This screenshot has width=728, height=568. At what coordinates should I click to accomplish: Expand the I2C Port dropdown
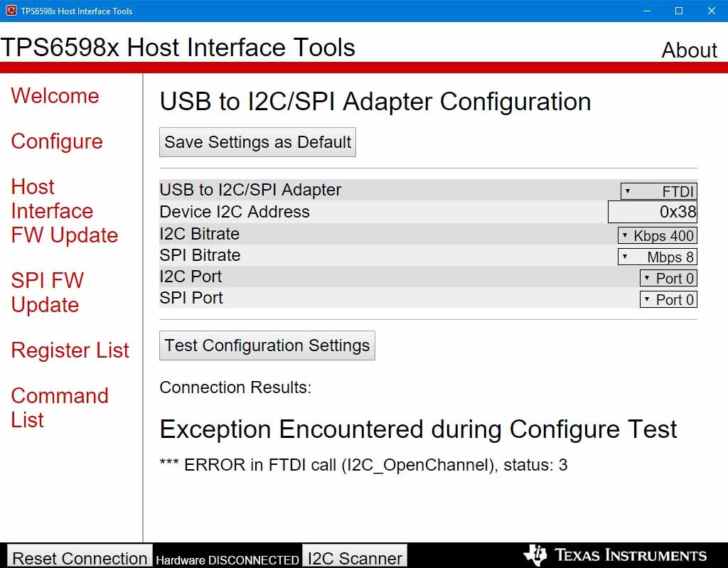pyautogui.click(x=668, y=278)
